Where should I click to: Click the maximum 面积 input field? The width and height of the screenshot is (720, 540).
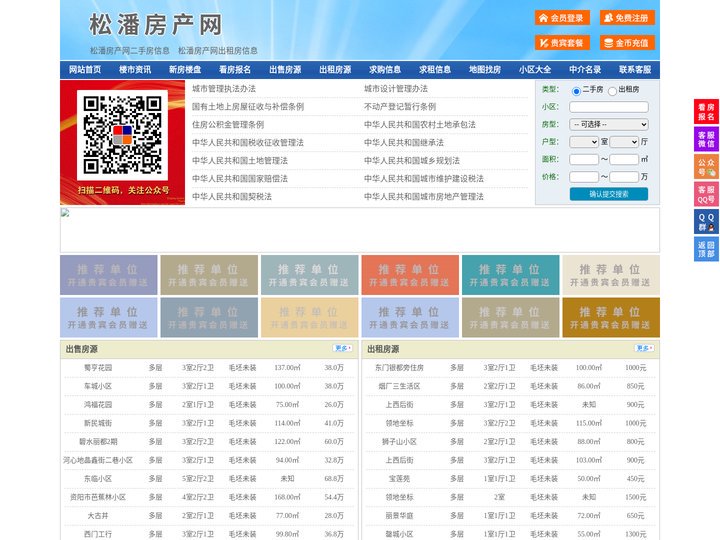click(624, 159)
